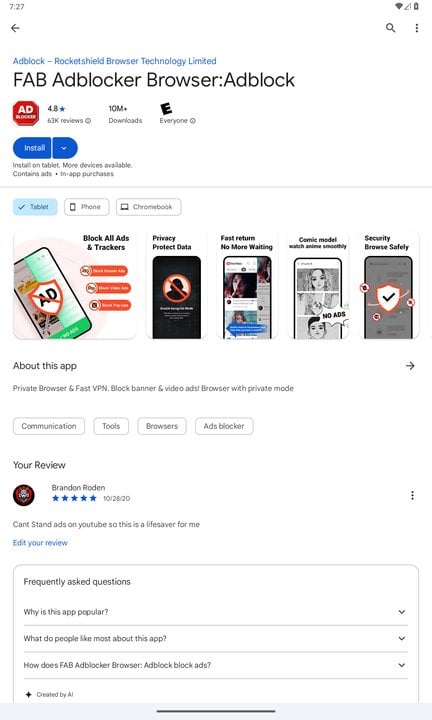
Task: Open the dropdown arrow beside Install
Action: [65, 148]
